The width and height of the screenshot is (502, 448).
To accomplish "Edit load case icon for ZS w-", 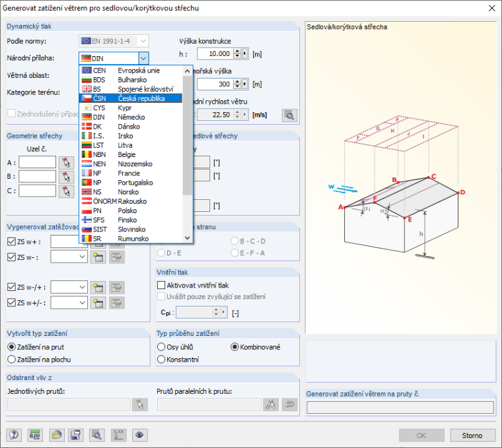I will (x=116, y=257).
